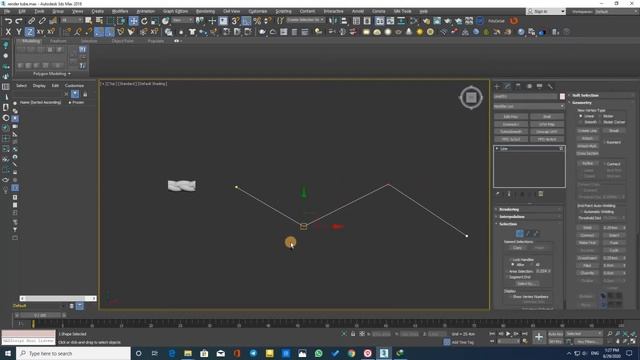Select the Linear vertex type radio
The image size is (640, 360).
[x=581, y=116]
